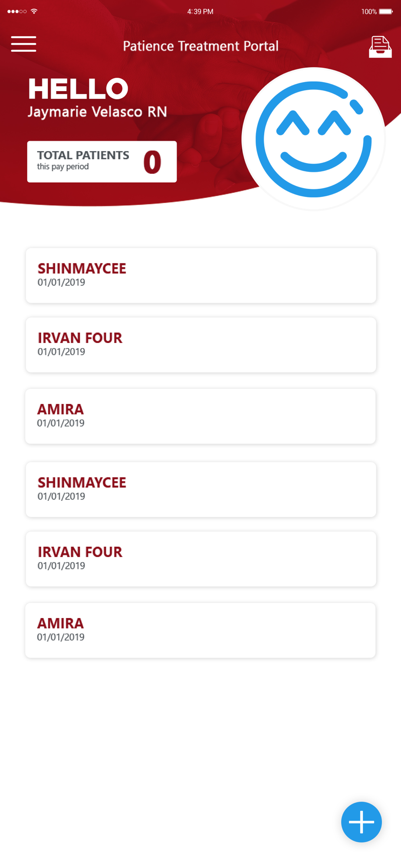Tap the zero patient count number

pyautogui.click(x=152, y=162)
